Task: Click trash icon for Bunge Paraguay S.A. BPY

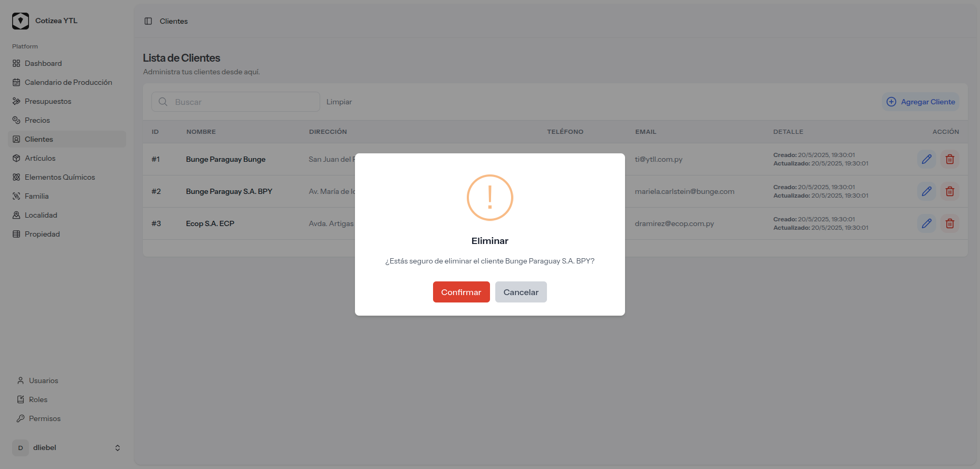Action: click(x=949, y=191)
